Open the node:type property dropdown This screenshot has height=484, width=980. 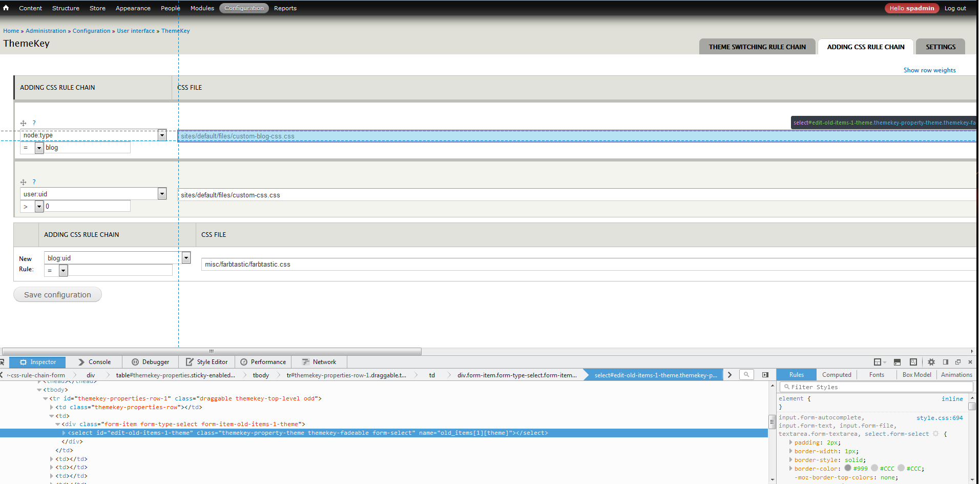pyautogui.click(x=93, y=135)
